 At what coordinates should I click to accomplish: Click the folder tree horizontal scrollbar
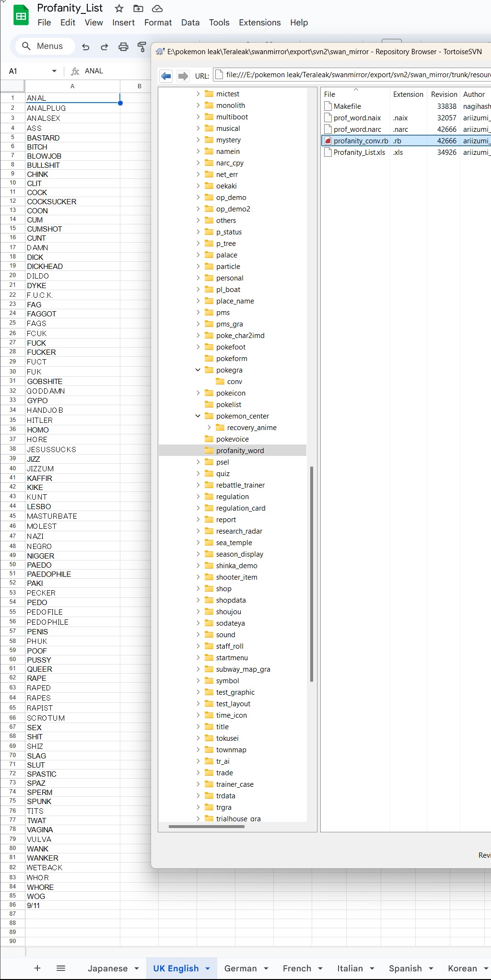(207, 826)
